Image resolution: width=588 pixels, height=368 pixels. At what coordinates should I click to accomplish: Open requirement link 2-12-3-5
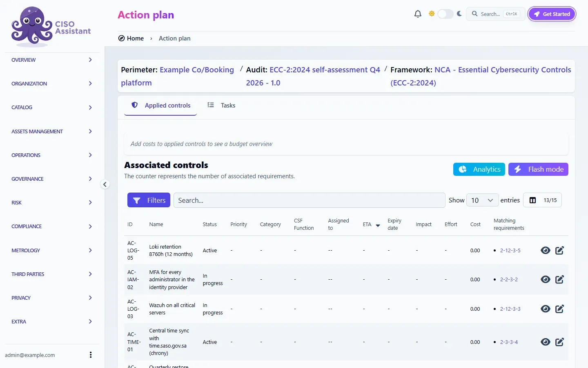[x=510, y=250]
